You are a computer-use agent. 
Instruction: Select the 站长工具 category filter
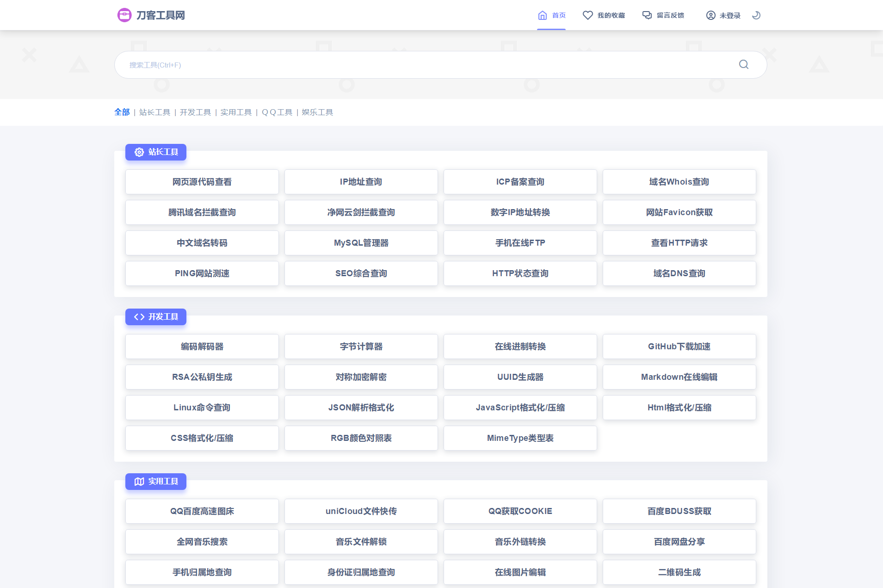(x=154, y=112)
